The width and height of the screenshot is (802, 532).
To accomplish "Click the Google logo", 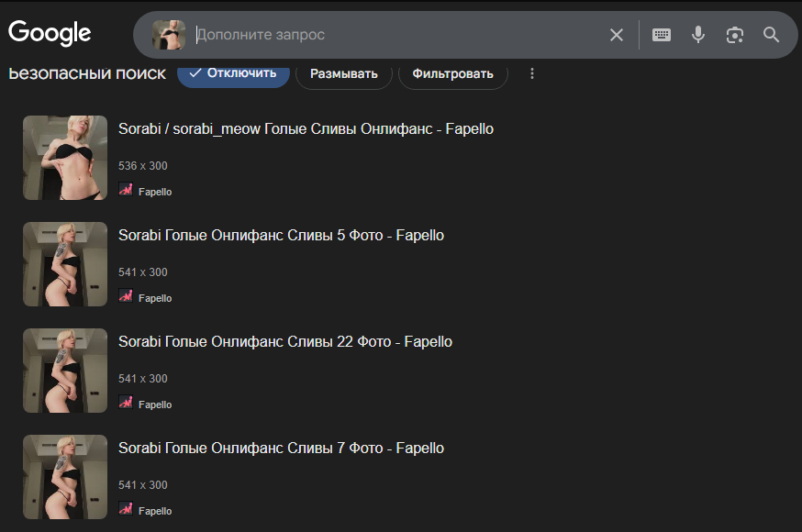I will coord(50,34).
